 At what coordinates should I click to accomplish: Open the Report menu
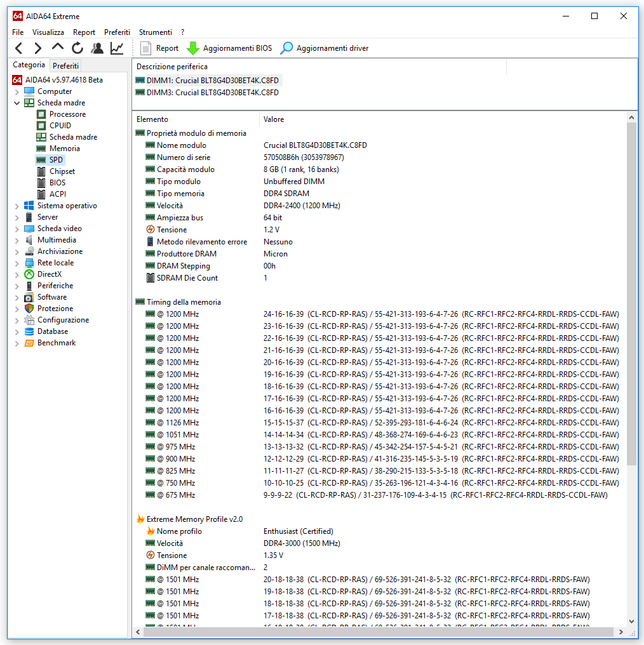click(x=84, y=32)
